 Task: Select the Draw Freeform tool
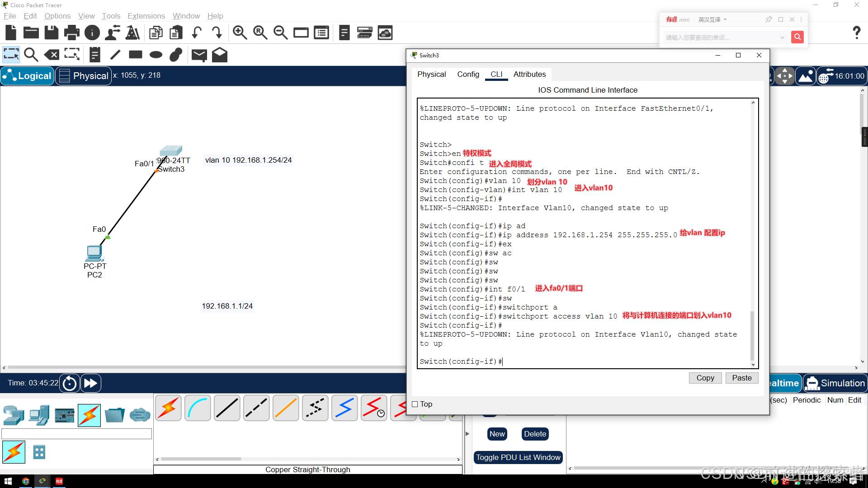pos(176,55)
